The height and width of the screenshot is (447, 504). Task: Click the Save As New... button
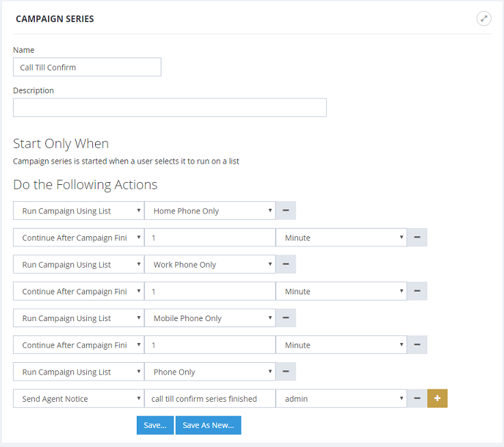click(208, 425)
